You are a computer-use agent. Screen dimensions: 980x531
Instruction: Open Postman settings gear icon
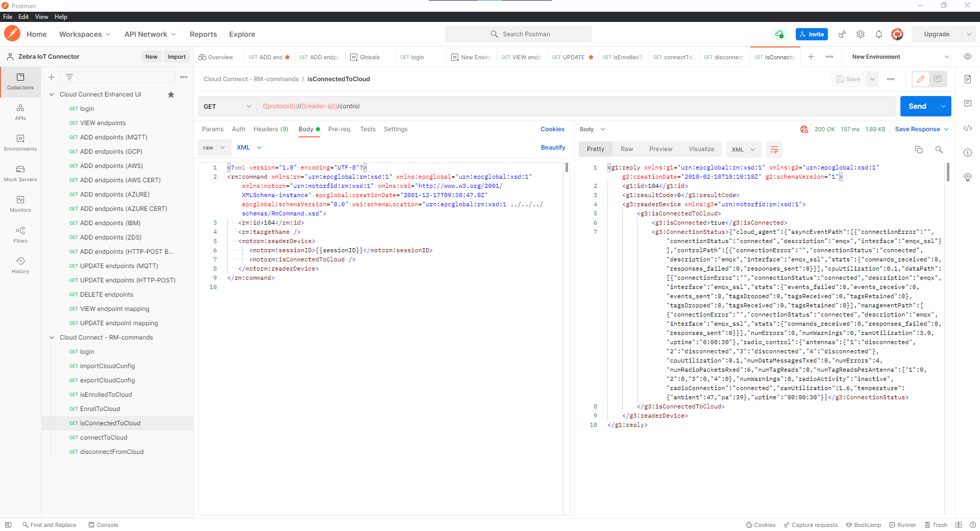[861, 34]
